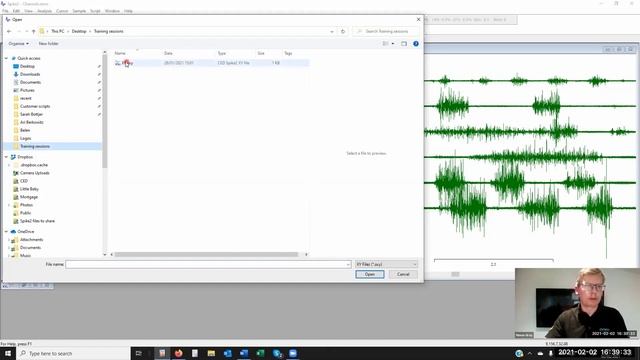Screen dimensions: 640x360
Task: Open the view layout options icon
Action: [x=385, y=44]
